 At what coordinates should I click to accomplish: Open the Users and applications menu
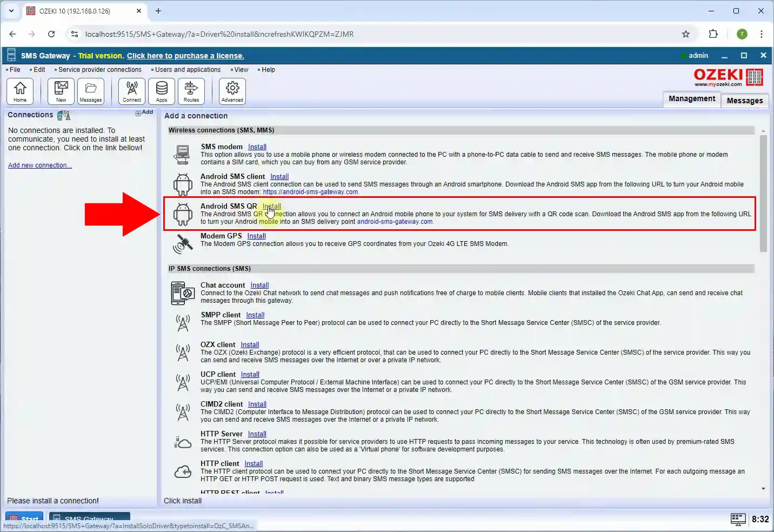click(x=188, y=70)
